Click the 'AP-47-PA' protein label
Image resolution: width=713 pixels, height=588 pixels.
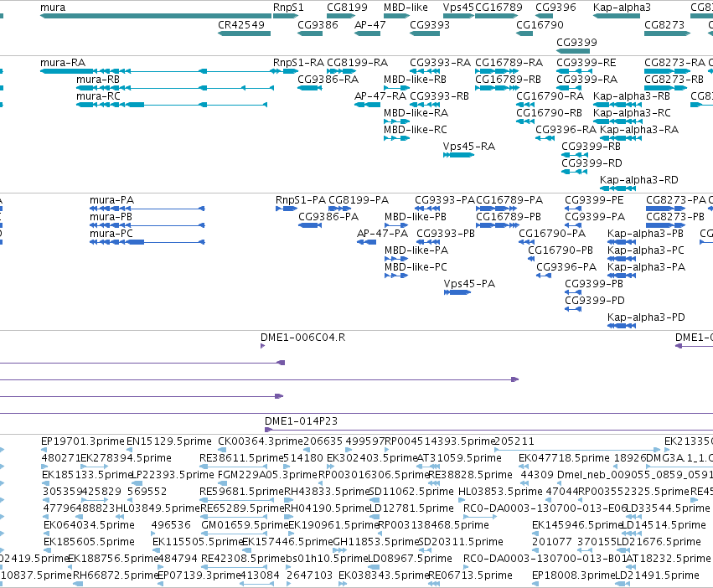point(382,234)
